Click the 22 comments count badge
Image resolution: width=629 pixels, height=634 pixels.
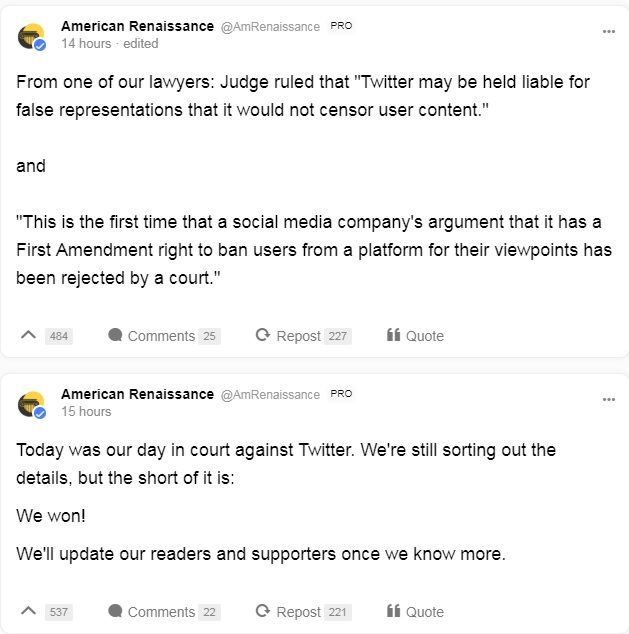[x=209, y=612]
